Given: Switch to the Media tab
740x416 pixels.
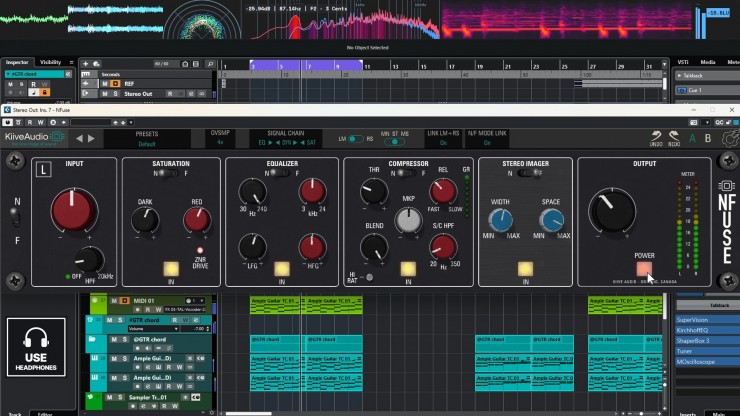Looking at the screenshot, I should point(708,62).
